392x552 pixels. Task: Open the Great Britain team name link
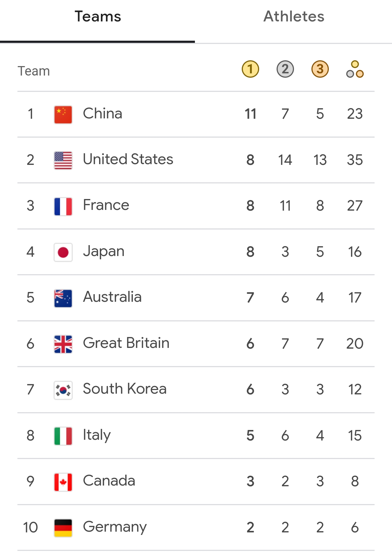[126, 343]
